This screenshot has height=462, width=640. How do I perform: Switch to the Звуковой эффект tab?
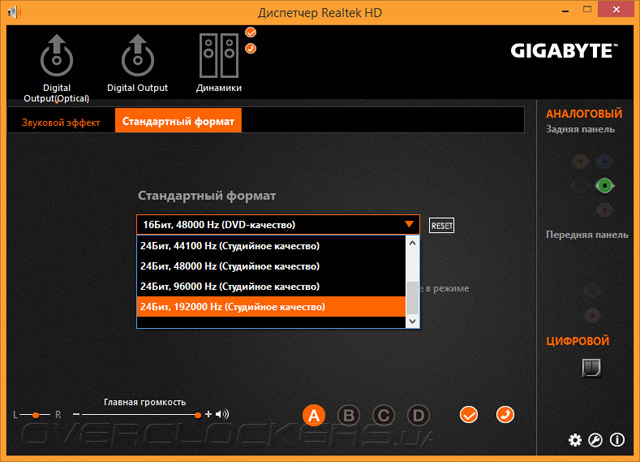[x=61, y=122]
